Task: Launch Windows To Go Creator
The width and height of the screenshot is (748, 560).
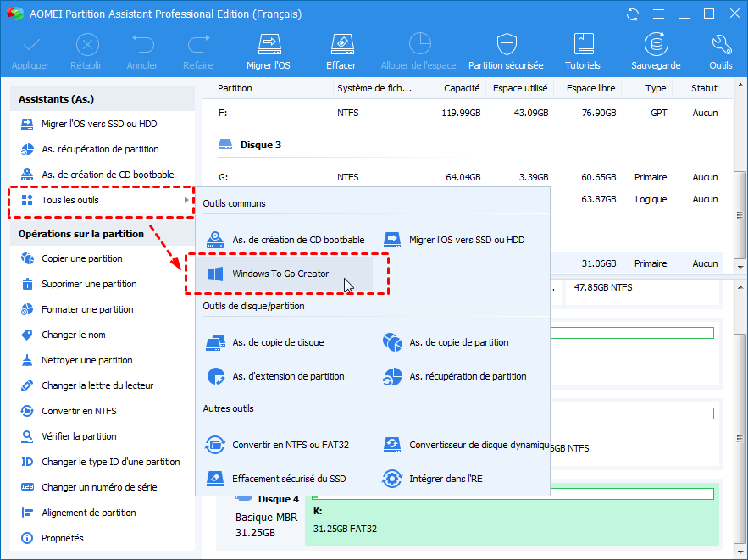Action: [x=286, y=274]
